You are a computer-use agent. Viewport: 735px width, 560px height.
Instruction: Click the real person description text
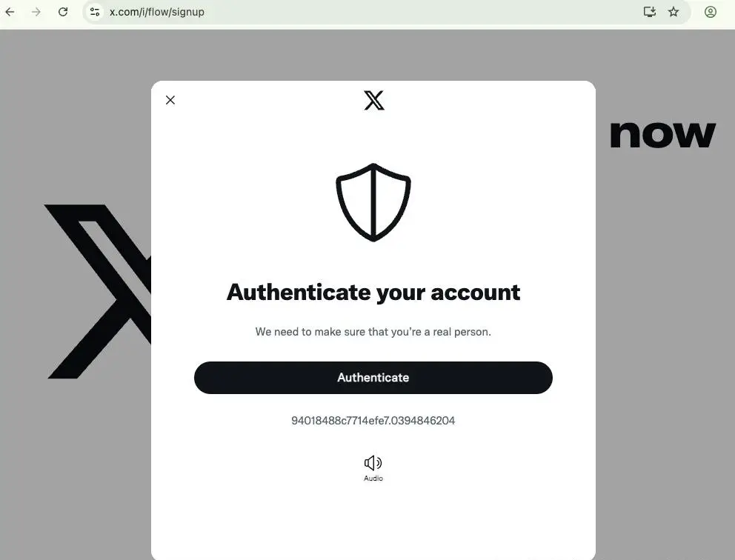373,332
